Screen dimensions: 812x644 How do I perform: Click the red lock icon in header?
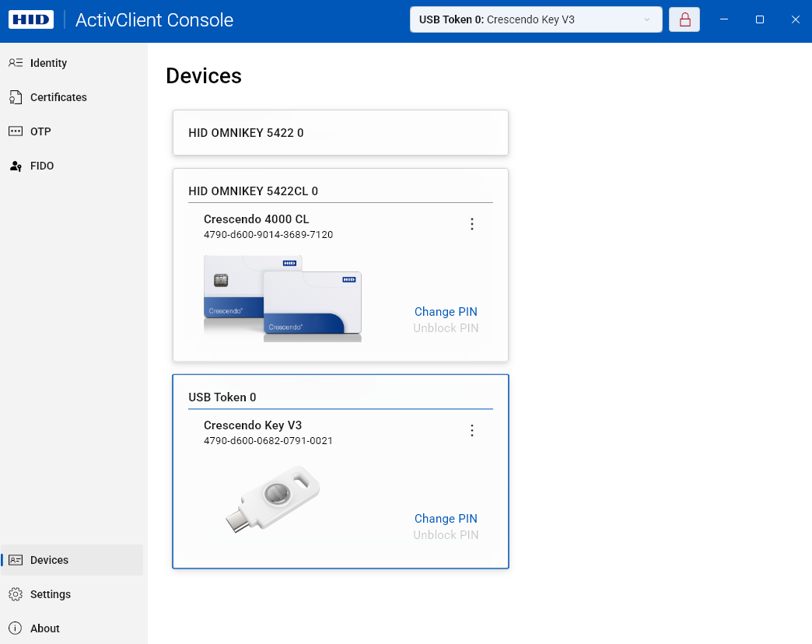point(684,19)
